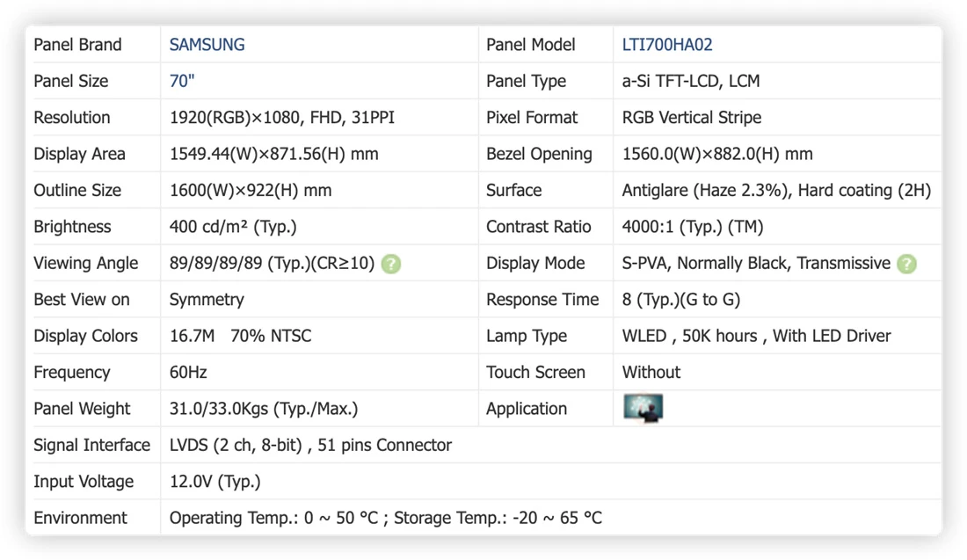Open the Application thumbnail image
Screen dimensions: 967x560
(x=643, y=408)
